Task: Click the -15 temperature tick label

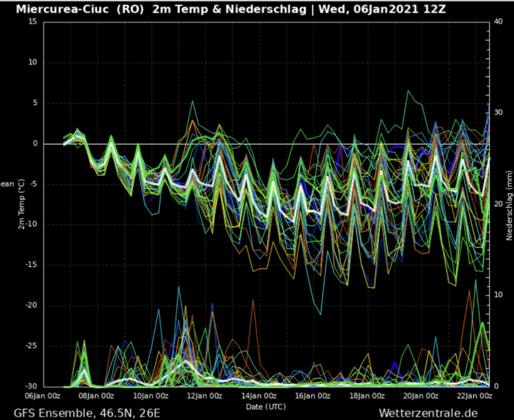Action: pyautogui.click(x=30, y=265)
